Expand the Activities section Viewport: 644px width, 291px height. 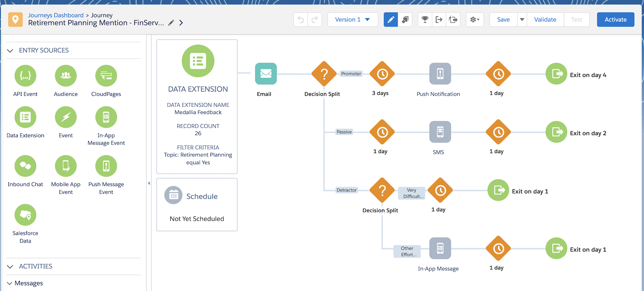click(10, 266)
